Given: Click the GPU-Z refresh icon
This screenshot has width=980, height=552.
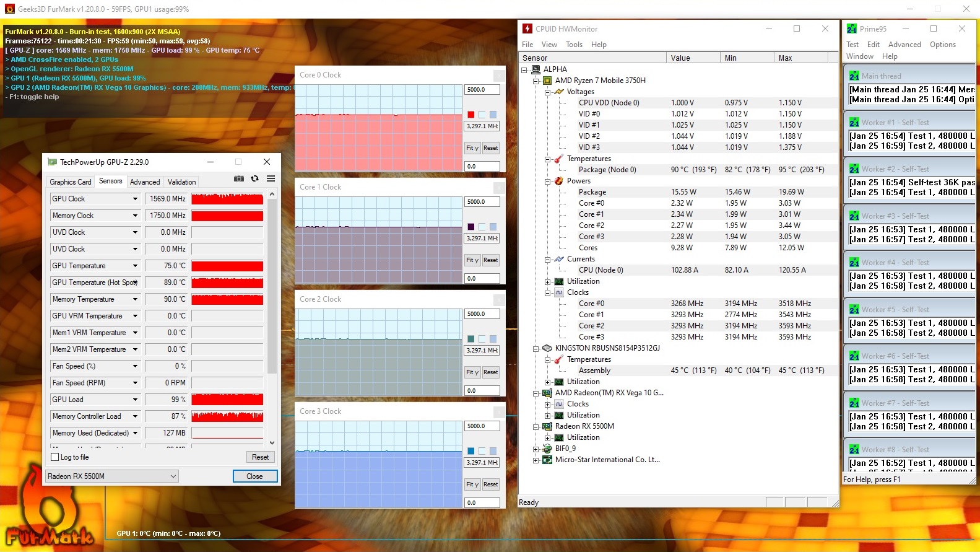Looking at the screenshot, I should pos(254,178).
